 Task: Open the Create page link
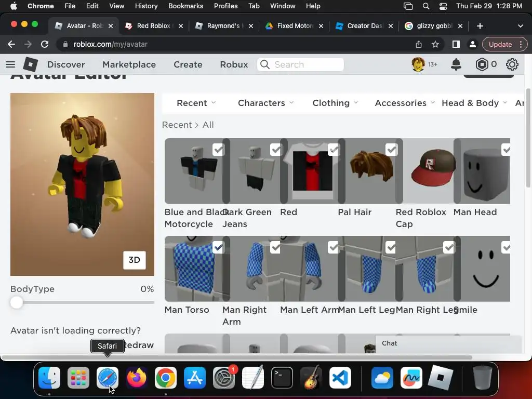click(188, 64)
